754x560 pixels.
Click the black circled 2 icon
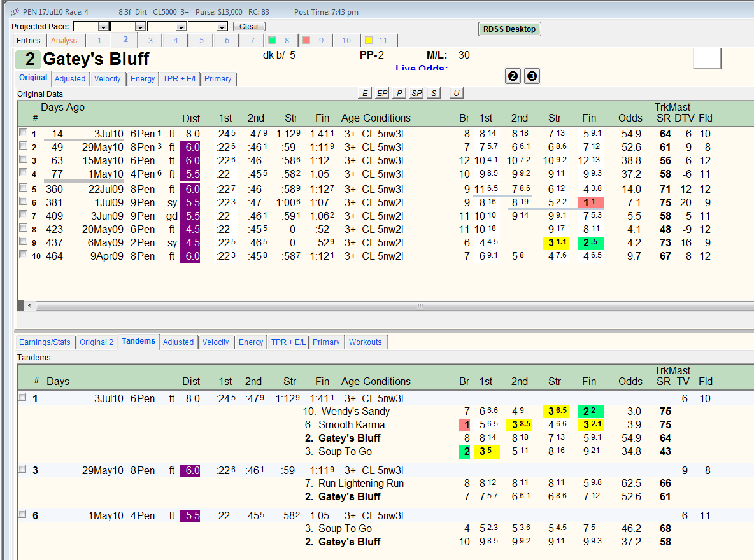click(x=513, y=76)
